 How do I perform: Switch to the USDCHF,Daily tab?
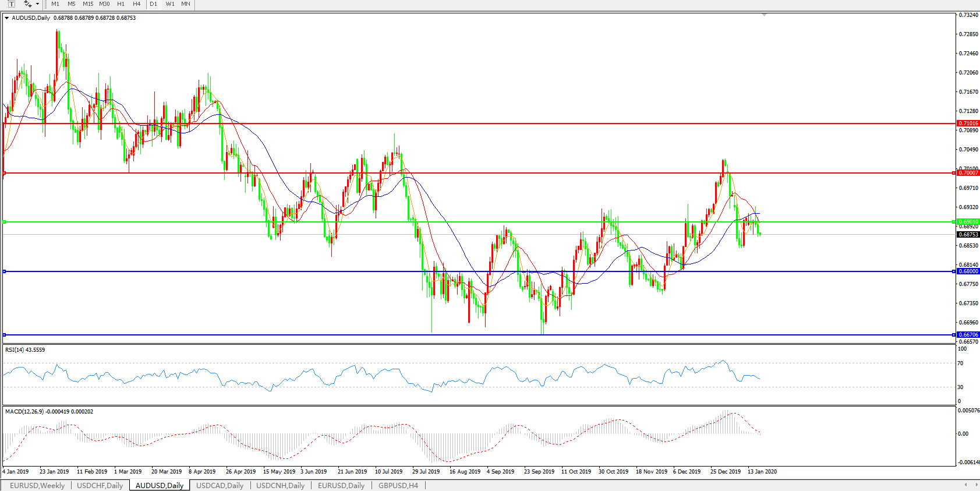pos(100,485)
